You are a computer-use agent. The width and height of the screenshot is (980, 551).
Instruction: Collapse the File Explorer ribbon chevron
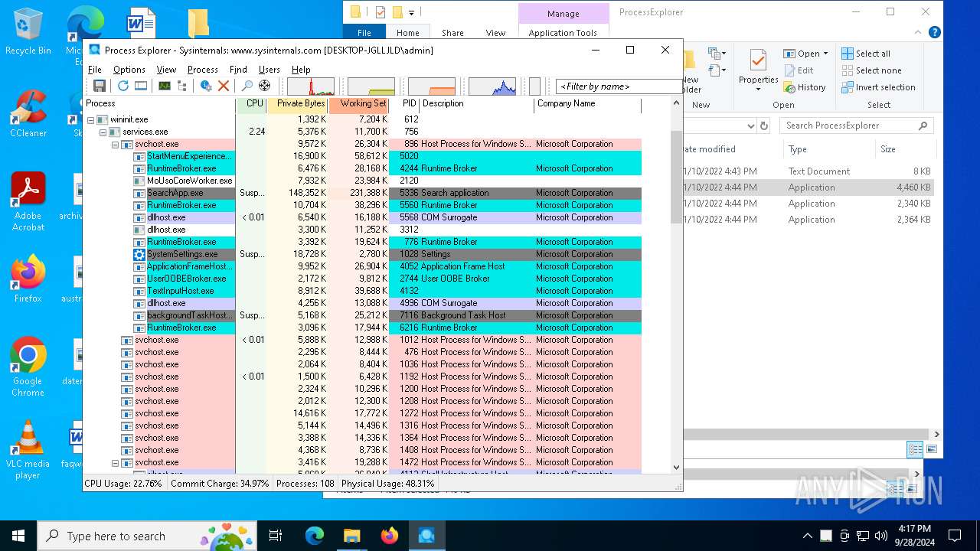919,32
